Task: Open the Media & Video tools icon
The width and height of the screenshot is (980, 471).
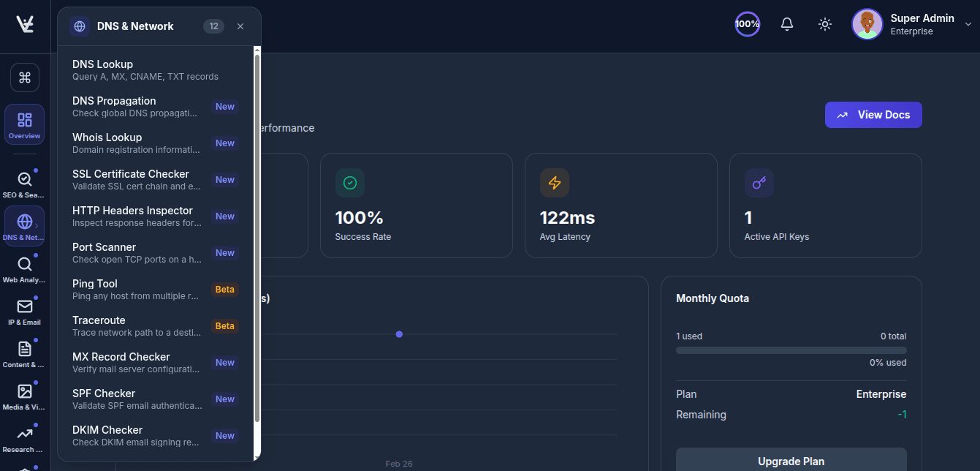Action: [24, 392]
